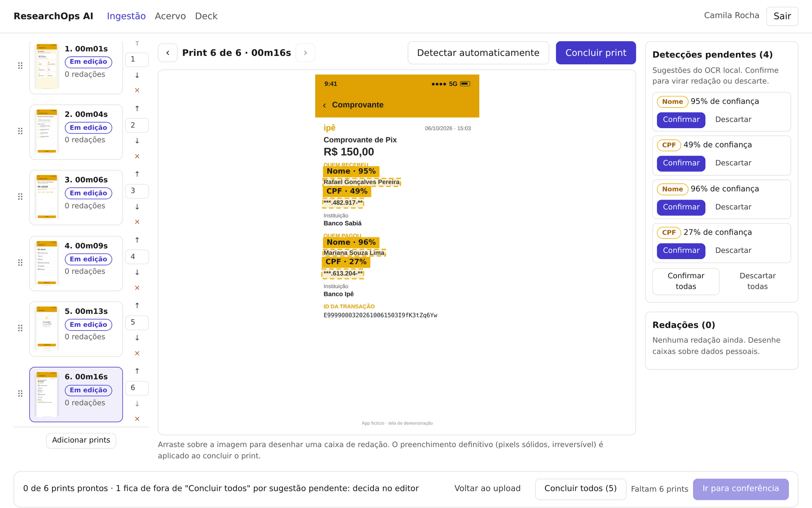
Task: Click Descartar todas
Action: click(x=757, y=281)
